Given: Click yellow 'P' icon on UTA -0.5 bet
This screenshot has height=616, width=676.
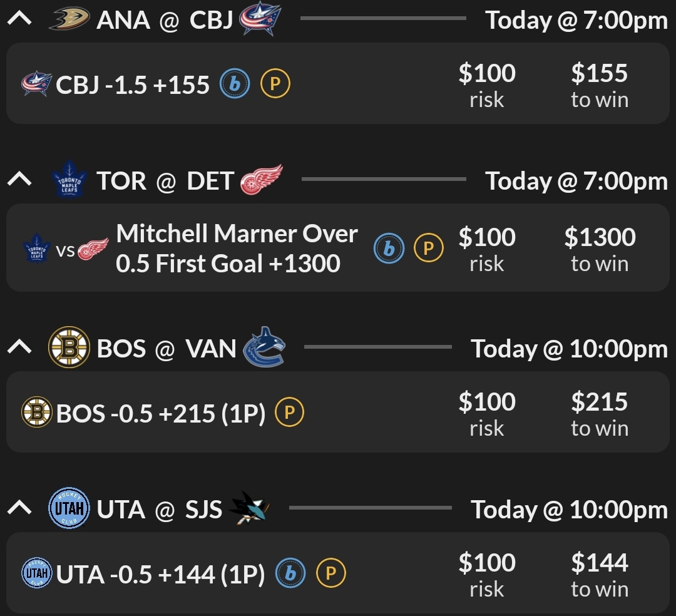Looking at the screenshot, I should pos(331,573).
